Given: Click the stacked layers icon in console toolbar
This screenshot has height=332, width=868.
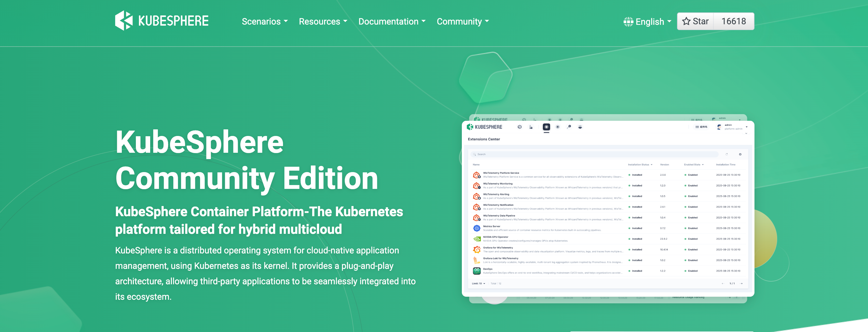Looking at the screenshot, I should [580, 127].
